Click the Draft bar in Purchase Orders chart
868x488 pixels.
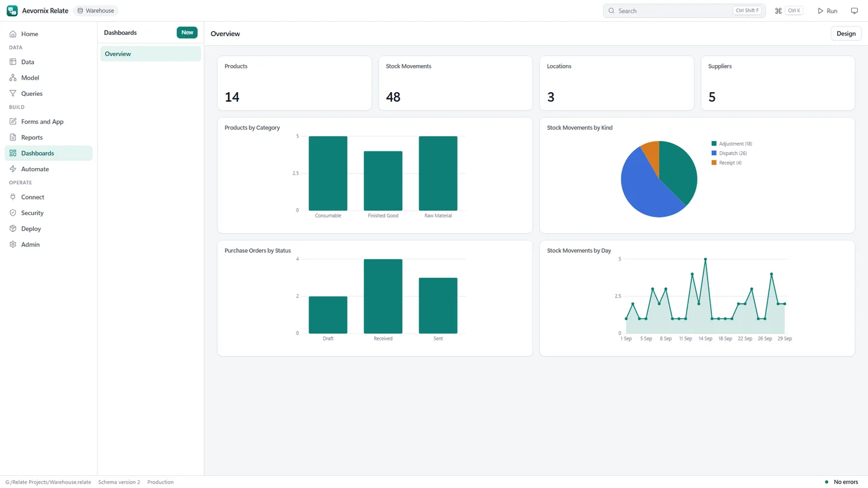pyautogui.click(x=328, y=315)
